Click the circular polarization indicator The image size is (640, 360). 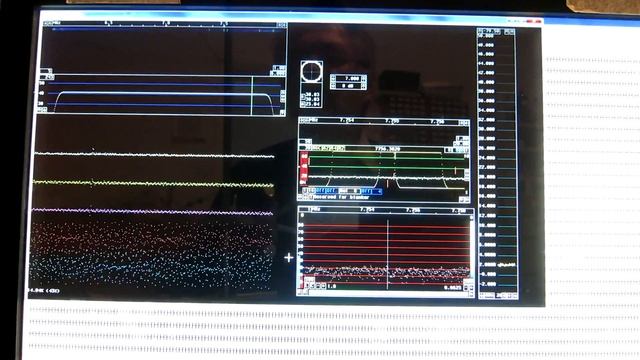click(311, 71)
